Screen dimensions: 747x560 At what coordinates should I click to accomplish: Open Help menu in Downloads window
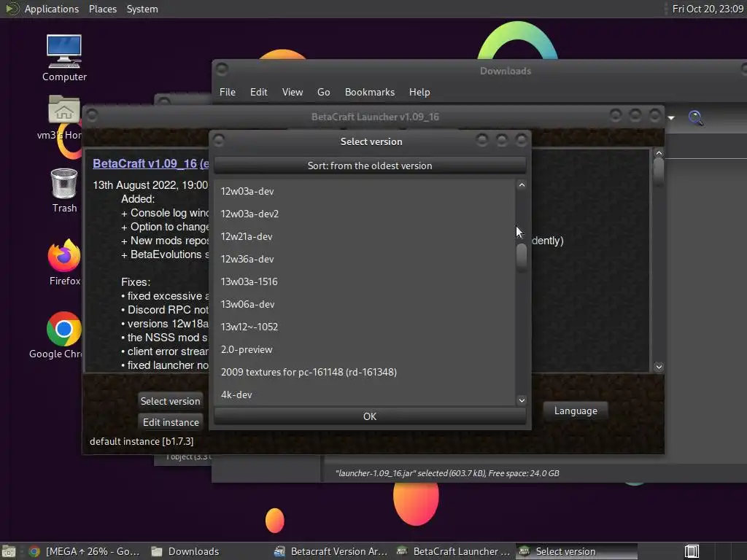tap(419, 92)
